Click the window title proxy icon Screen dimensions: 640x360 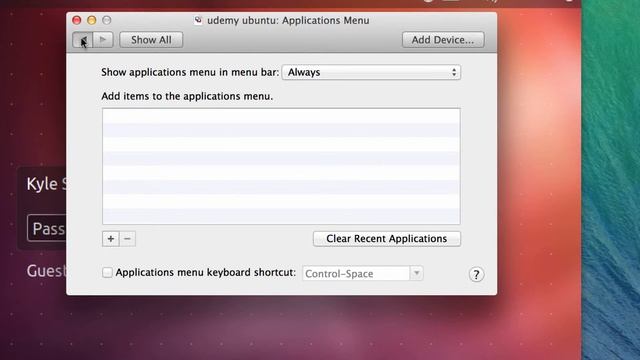[x=198, y=20]
